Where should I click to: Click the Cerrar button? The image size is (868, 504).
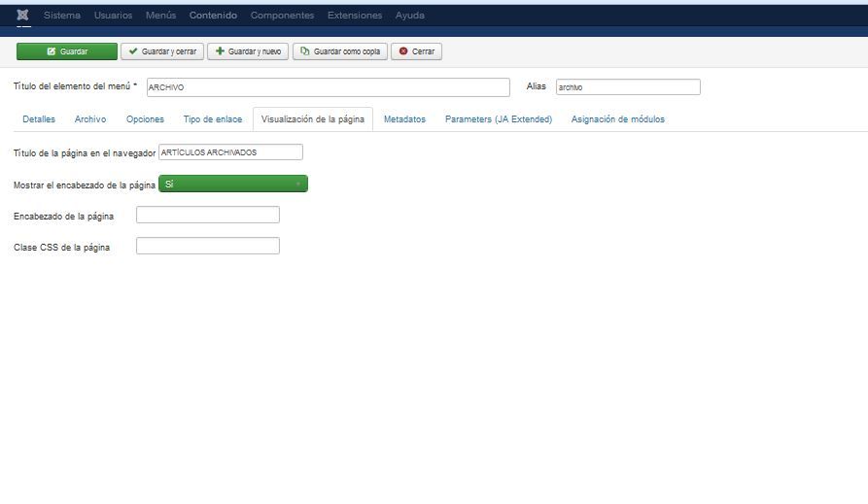(x=416, y=51)
